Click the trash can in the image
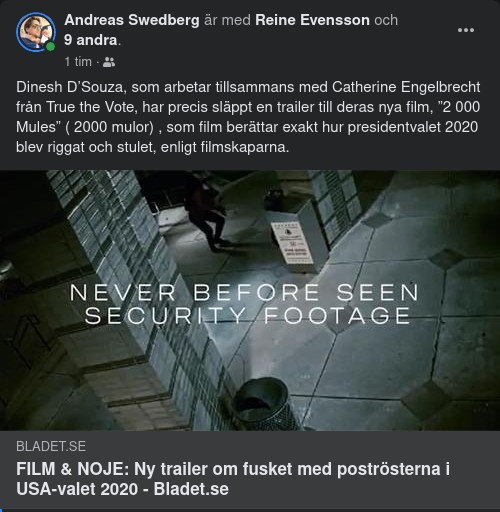Screen dimensions: 500x512 pyautogui.click(x=262, y=403)
